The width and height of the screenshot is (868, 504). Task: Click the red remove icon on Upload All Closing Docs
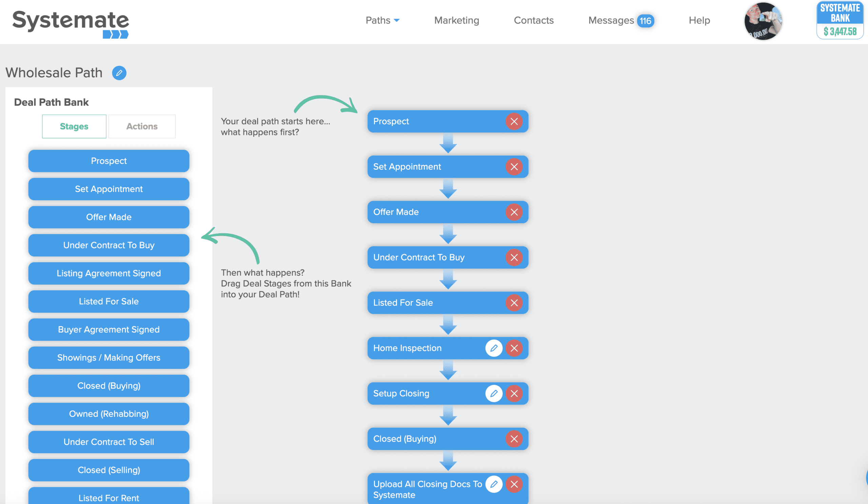pyautogui.click(x=515, y=484)
